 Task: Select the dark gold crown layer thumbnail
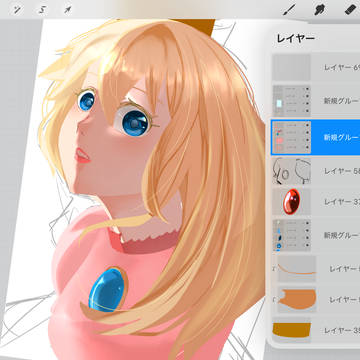[292, 331]
